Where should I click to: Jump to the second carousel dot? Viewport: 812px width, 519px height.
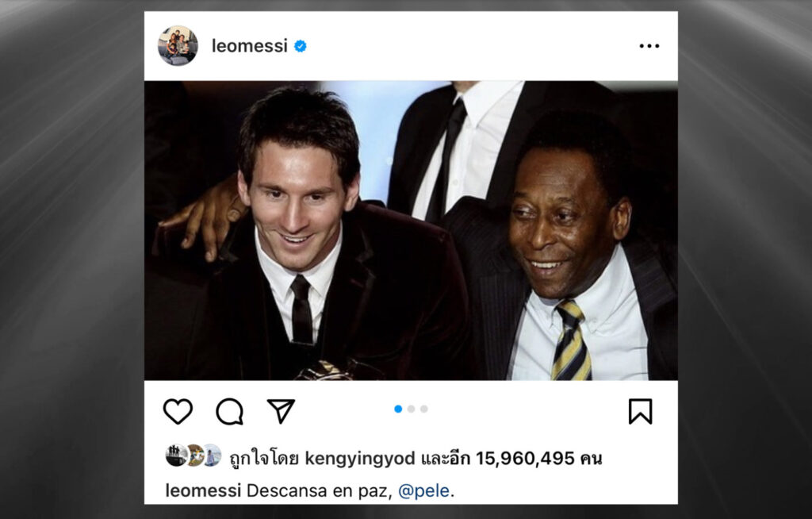411,409
